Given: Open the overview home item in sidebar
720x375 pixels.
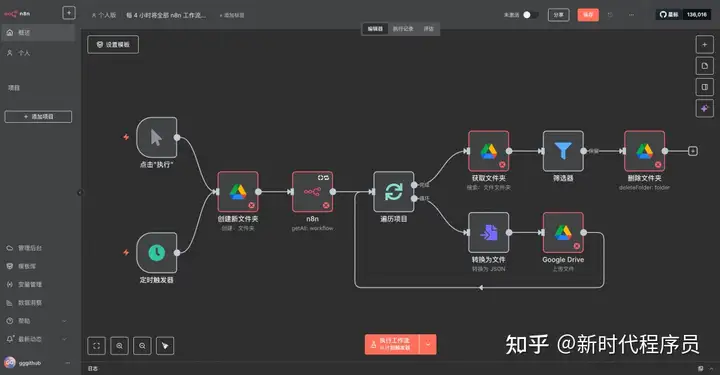Looking at the screenshot, I should [x=39, y=33].
